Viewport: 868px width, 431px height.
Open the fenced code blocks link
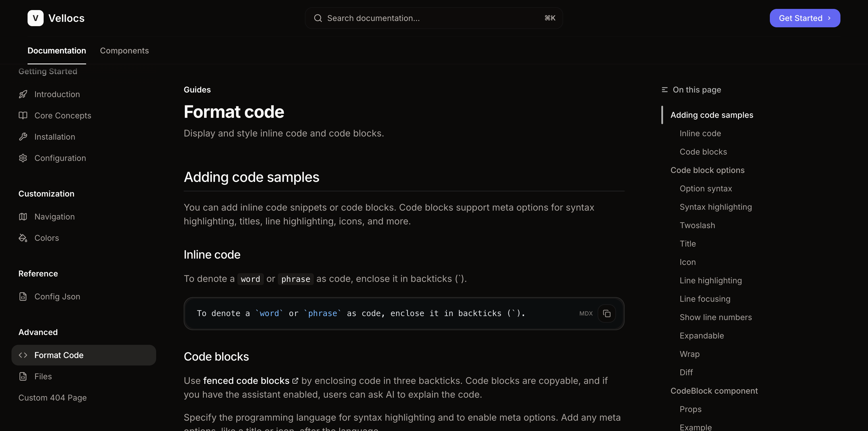[247, 380]
